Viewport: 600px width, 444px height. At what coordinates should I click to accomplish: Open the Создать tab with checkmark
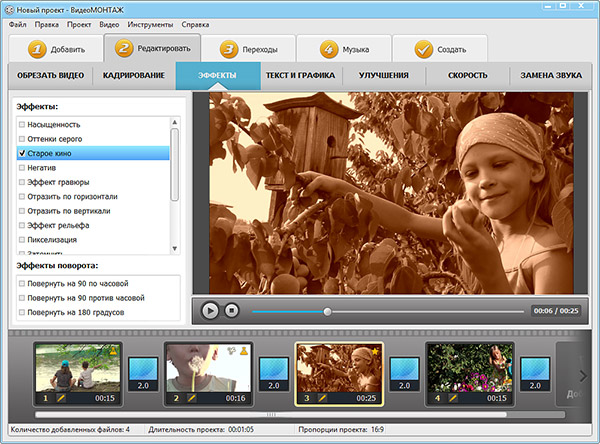(440, 49)
